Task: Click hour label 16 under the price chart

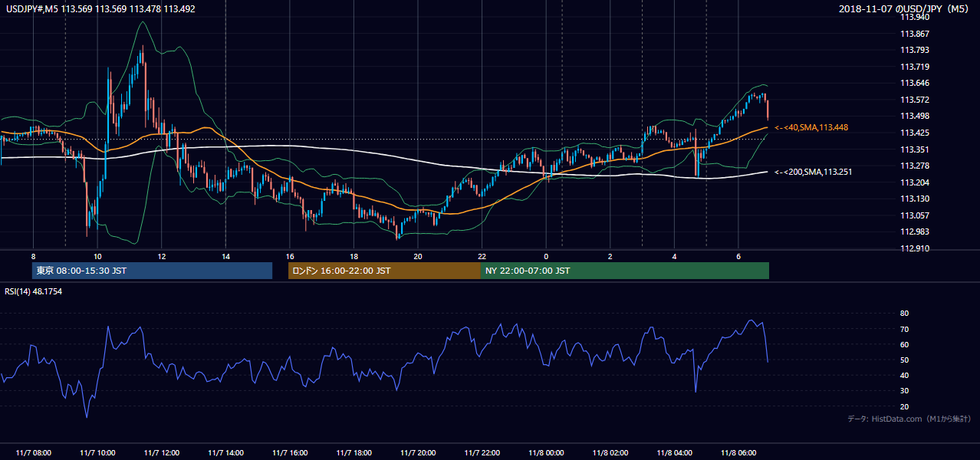Action: pyautogui.click(x=289, y=256)
